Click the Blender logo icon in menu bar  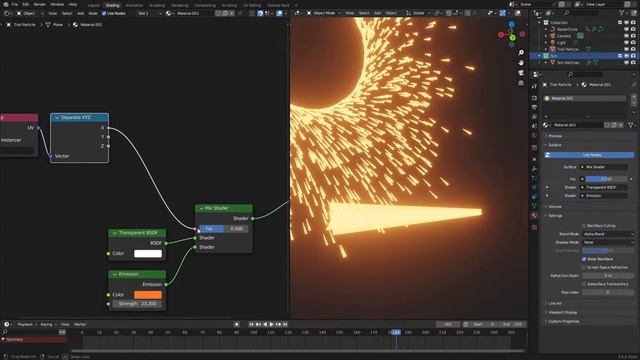6,4
